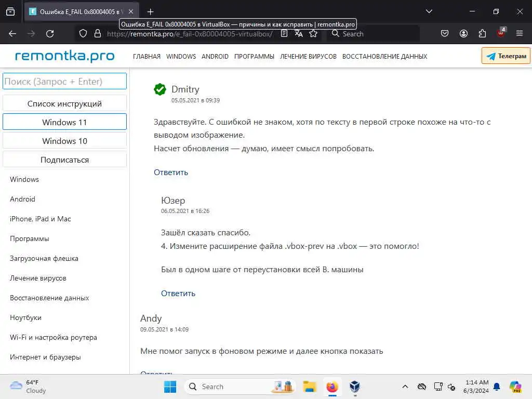
Task: Open Copilot preview taskbar icon
Action: coord(515,387)
